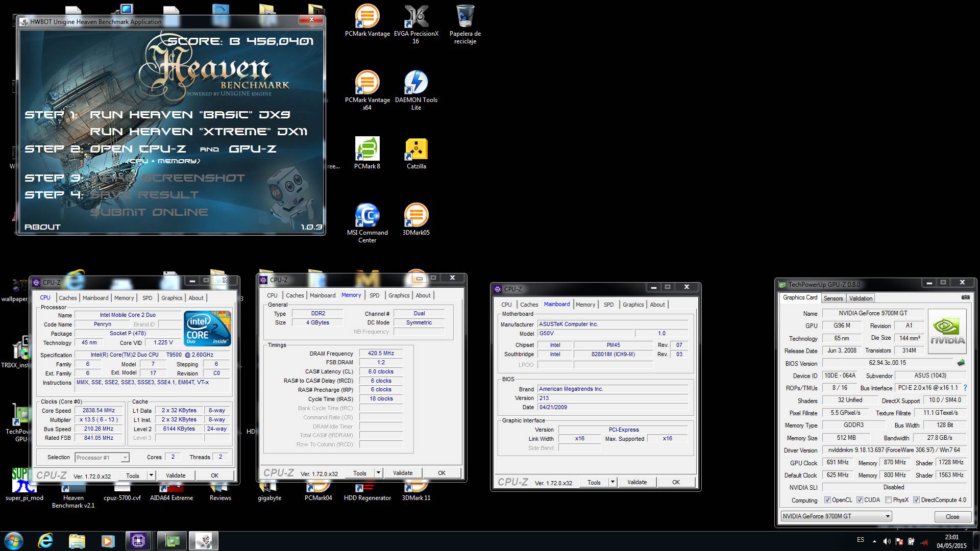The image size is (980, 551).
Task: Click Save Result in Heaven app
Action: coord(144,195)
